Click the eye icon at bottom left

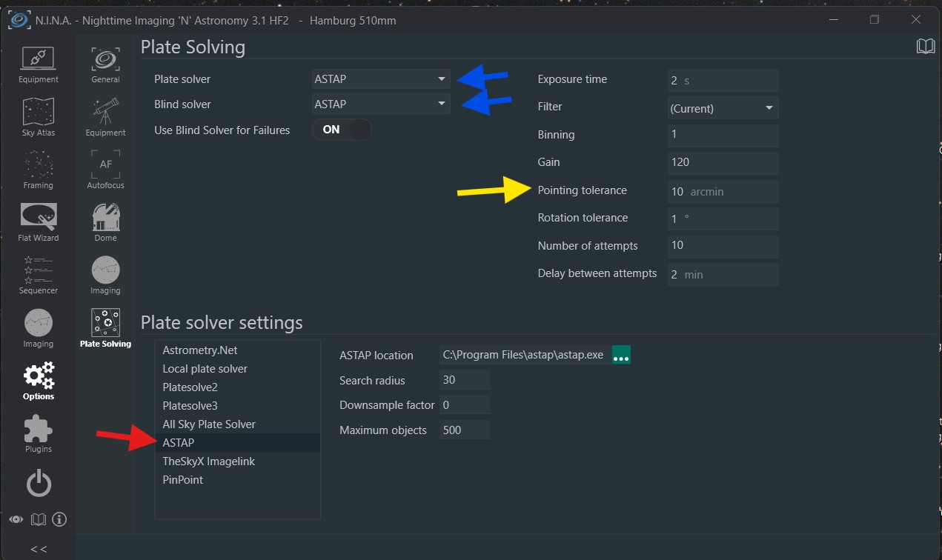coord(16,519)
